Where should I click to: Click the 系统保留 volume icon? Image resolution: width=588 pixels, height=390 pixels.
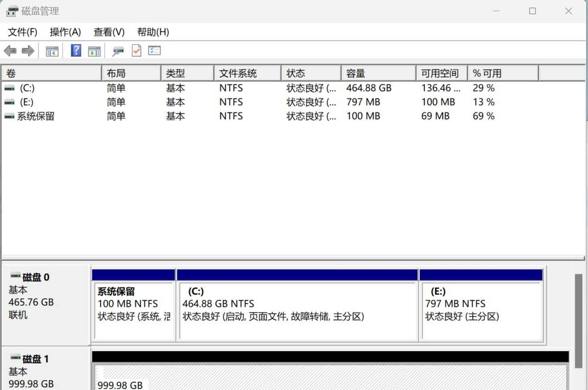[x=10, y=116]
